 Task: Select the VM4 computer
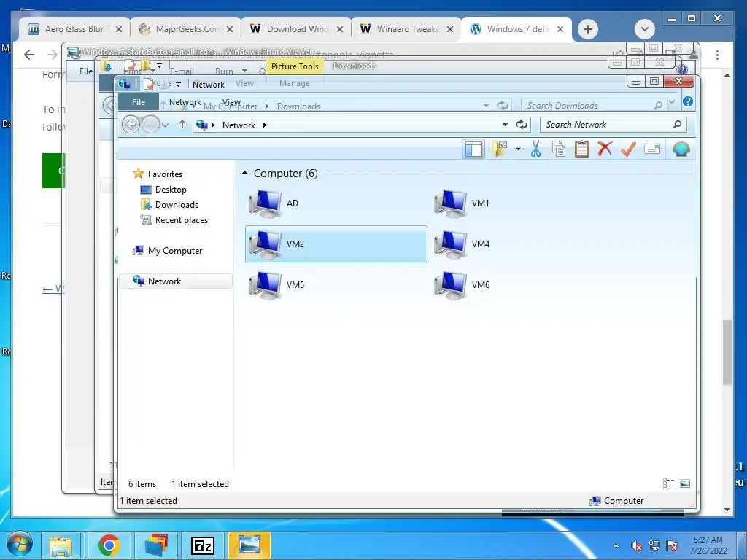coord(521,244)
